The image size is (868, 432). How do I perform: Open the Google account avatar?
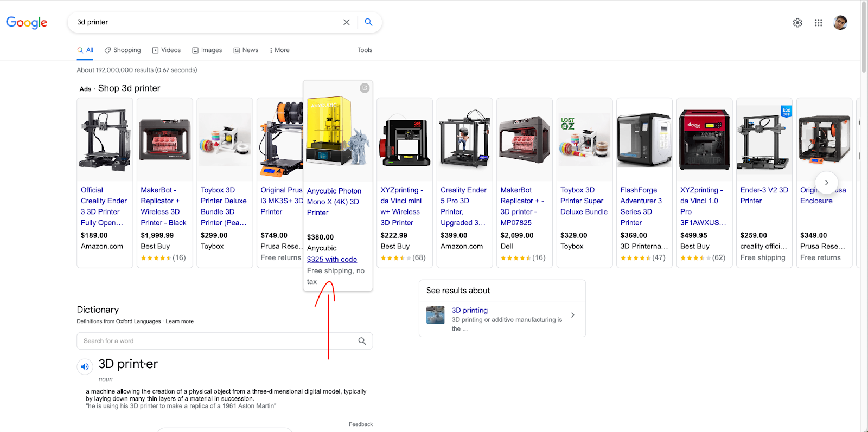coord(840,23)
